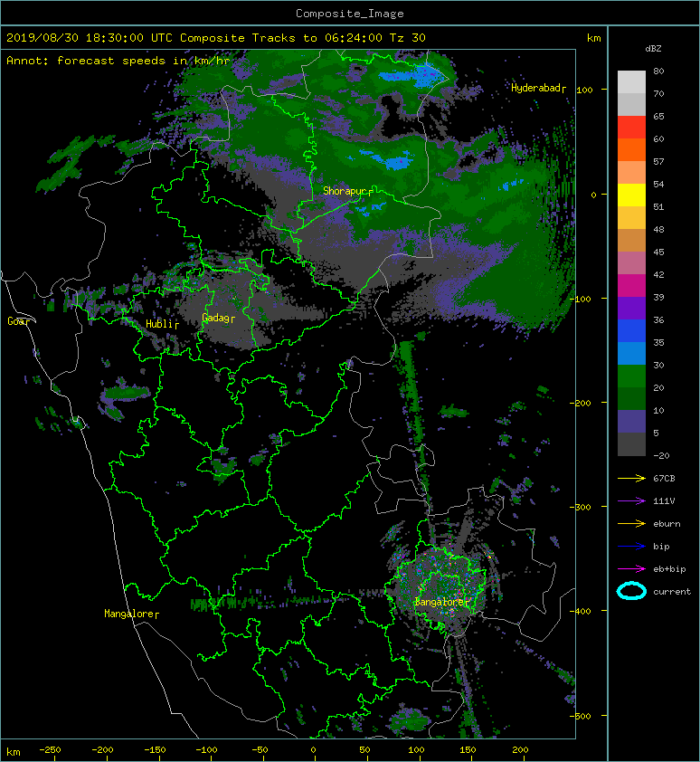700x762 pixels.
Task: Click the dark gray -20 dBZ swatch
Action: pos(631,444)
